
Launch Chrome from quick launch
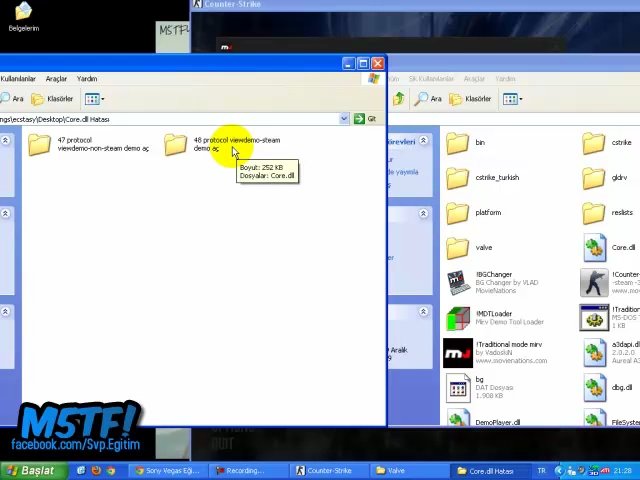pos(111,471)
